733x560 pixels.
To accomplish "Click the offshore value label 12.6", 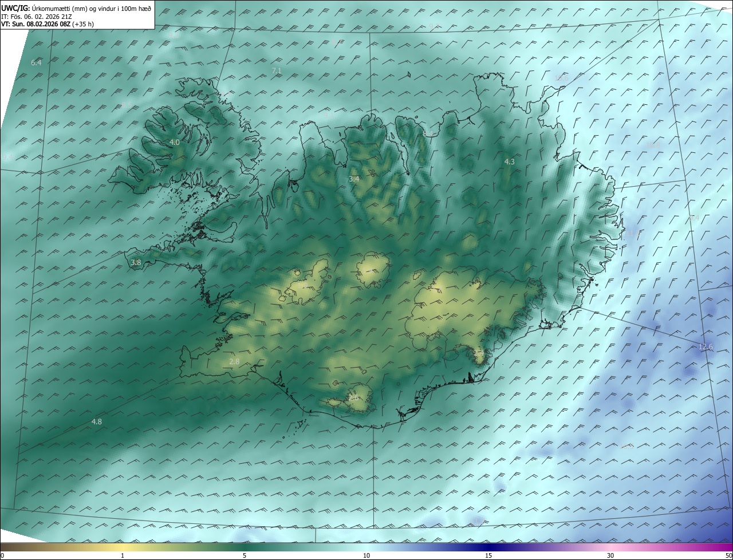I will click(706, 347).
